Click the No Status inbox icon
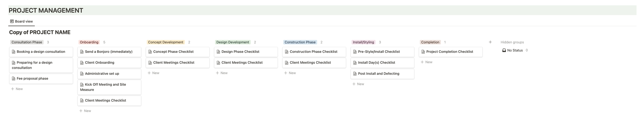 click(x=504, y=50)
